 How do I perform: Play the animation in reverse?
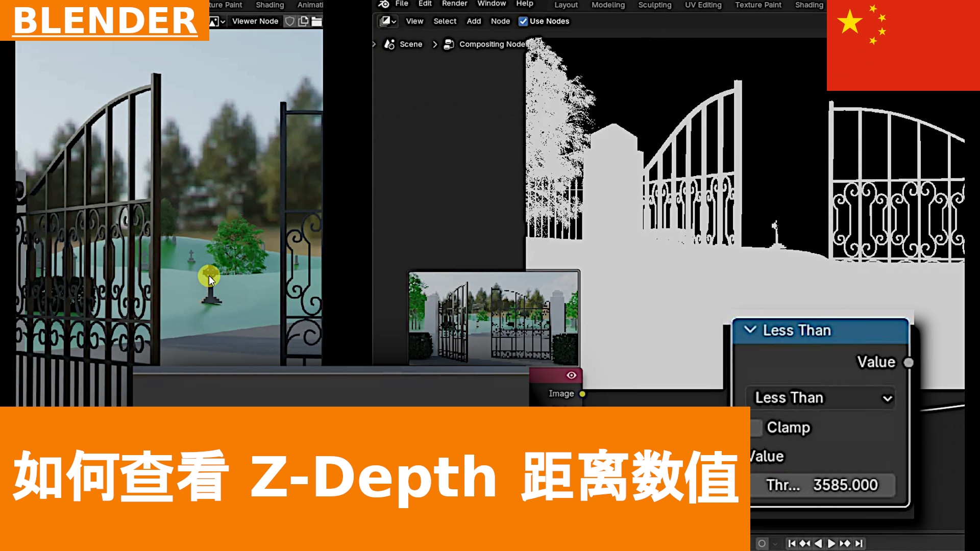click(x=818, y=543)
